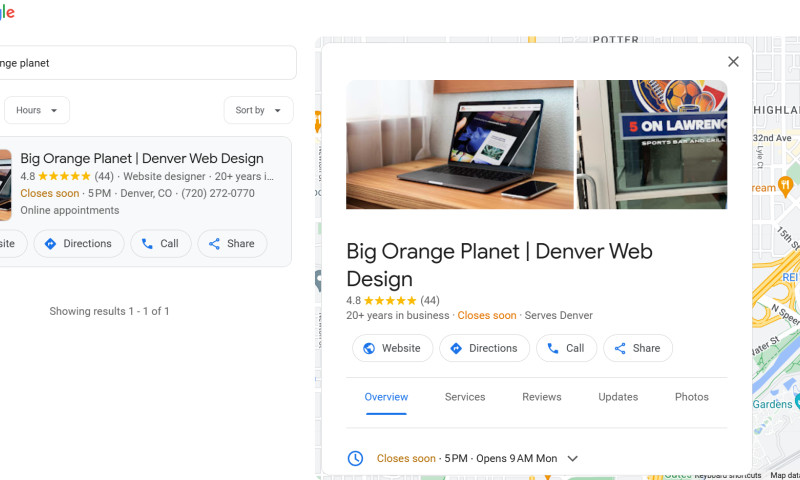Viewport: 800px width, 480px height.
Task: Click Share button in details panel
Action: point(638,348)
